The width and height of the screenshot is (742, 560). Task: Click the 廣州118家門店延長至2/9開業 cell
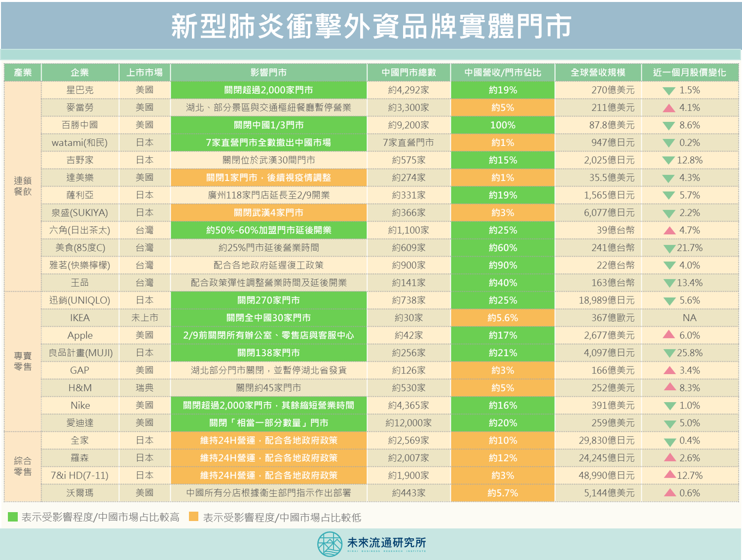click(x=268, y=195)
